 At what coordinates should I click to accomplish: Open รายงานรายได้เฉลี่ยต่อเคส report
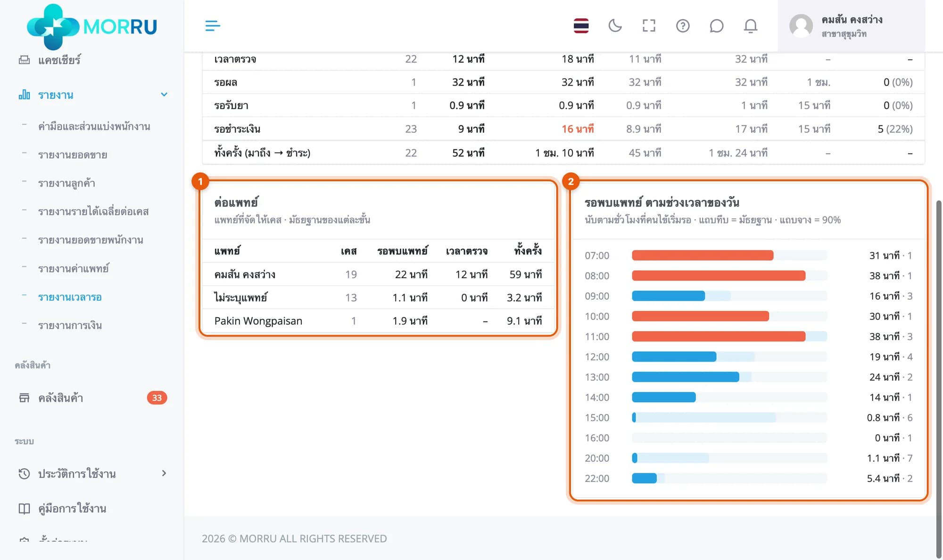pos(93,211)
